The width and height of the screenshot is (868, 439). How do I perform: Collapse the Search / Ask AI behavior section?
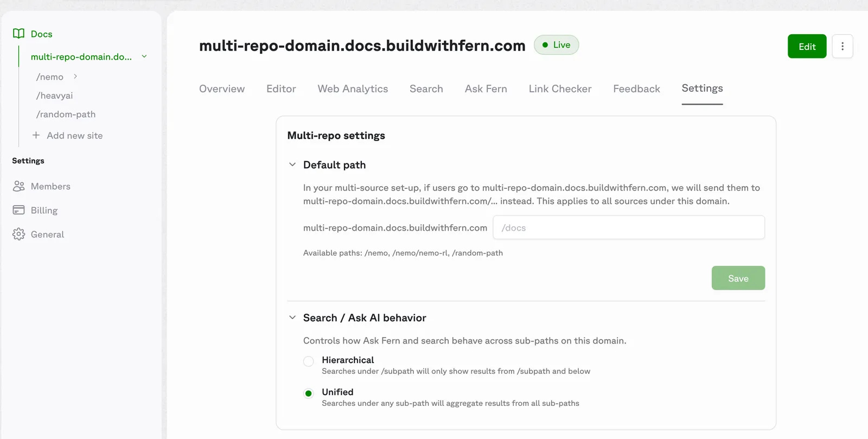292,317
